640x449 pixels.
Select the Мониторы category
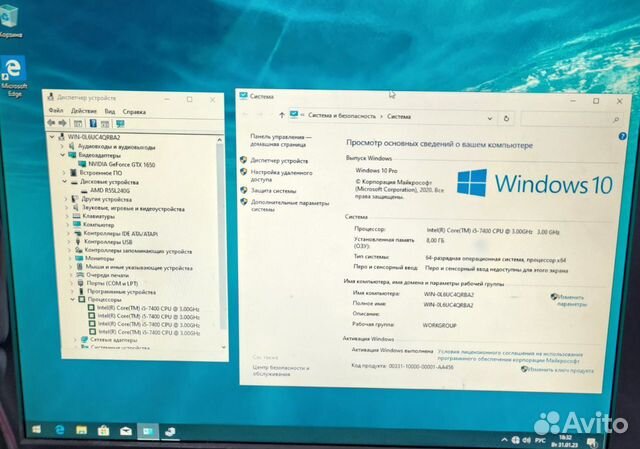[x=100, y=258]
